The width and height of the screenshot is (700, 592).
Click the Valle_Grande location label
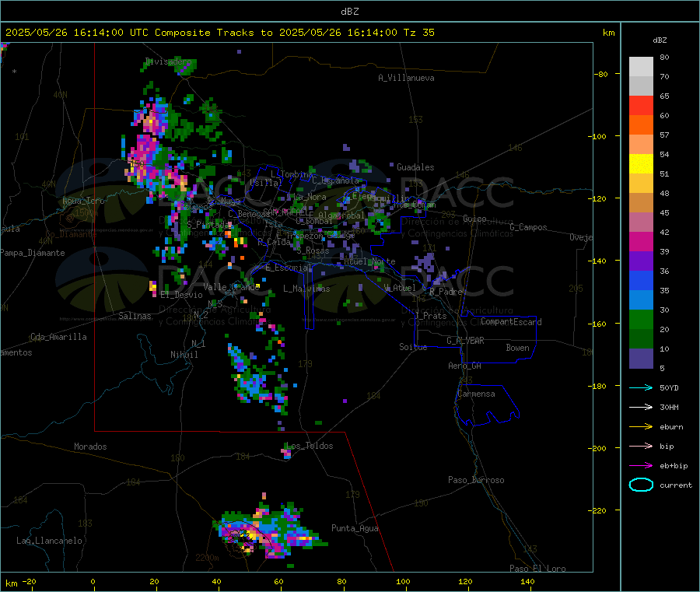tap(232, 287)
